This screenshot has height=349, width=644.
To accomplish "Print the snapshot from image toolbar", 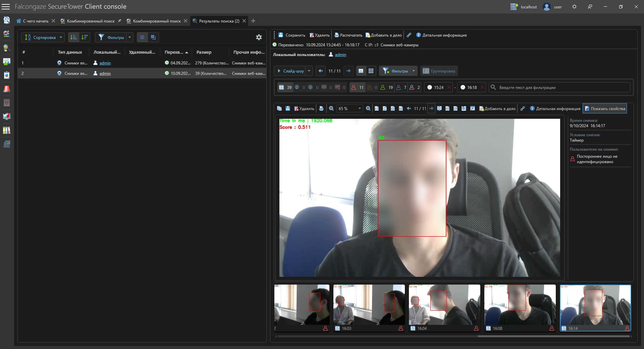I will (321, 108).
